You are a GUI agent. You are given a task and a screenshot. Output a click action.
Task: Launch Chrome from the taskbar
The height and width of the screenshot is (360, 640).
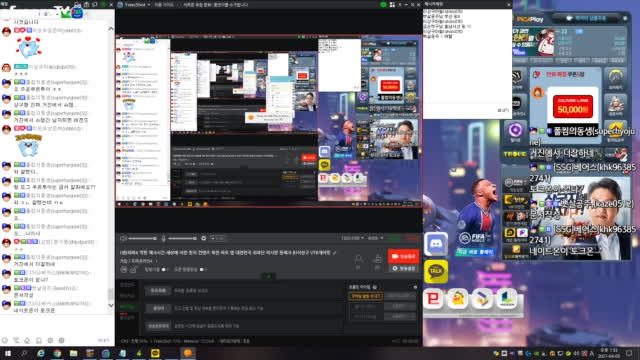point(57,353)
